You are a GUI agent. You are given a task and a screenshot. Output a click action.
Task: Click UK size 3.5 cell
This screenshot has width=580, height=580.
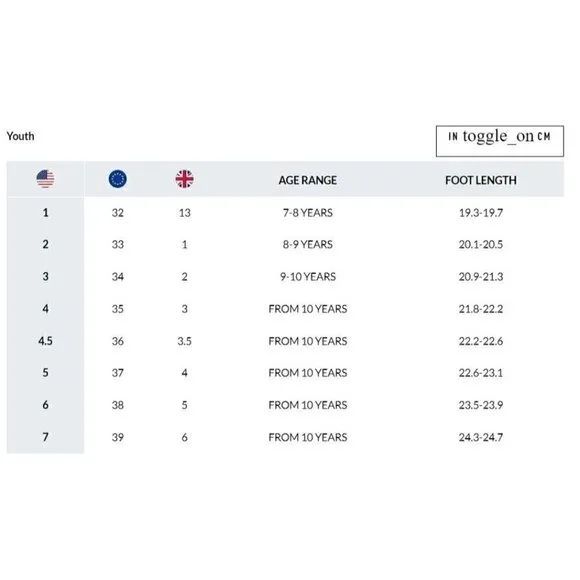pyautogui.click(x=185, y=341)
